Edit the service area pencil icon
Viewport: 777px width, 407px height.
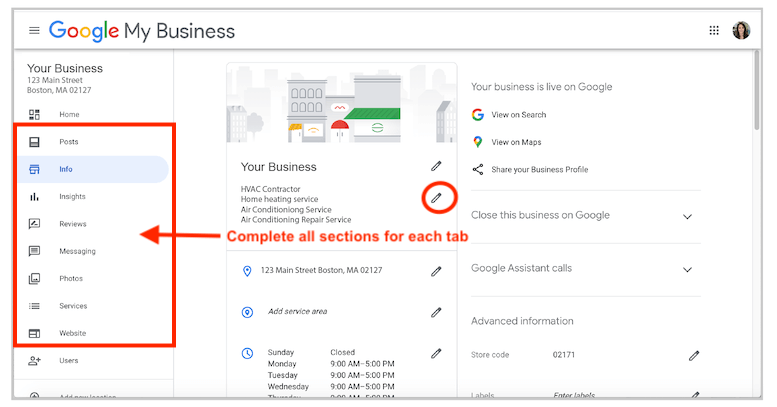pos(436,312)
